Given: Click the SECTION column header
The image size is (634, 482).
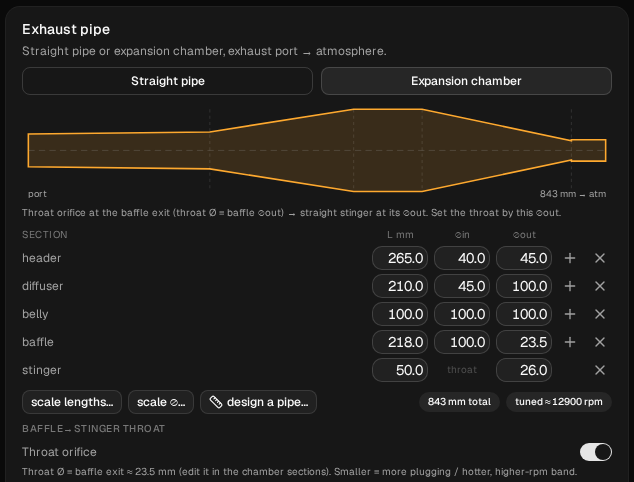Looking at the screenshot, I should point(45,235).
